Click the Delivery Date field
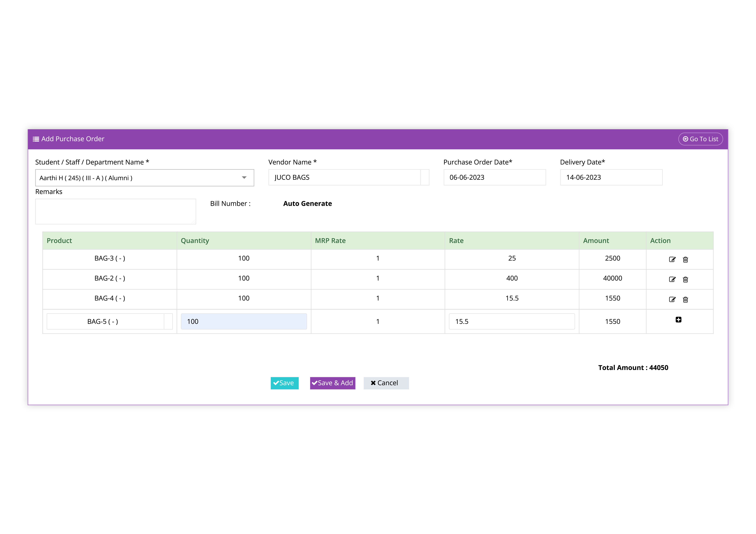The height and width of the screenshot is (534, 756). 611,178
